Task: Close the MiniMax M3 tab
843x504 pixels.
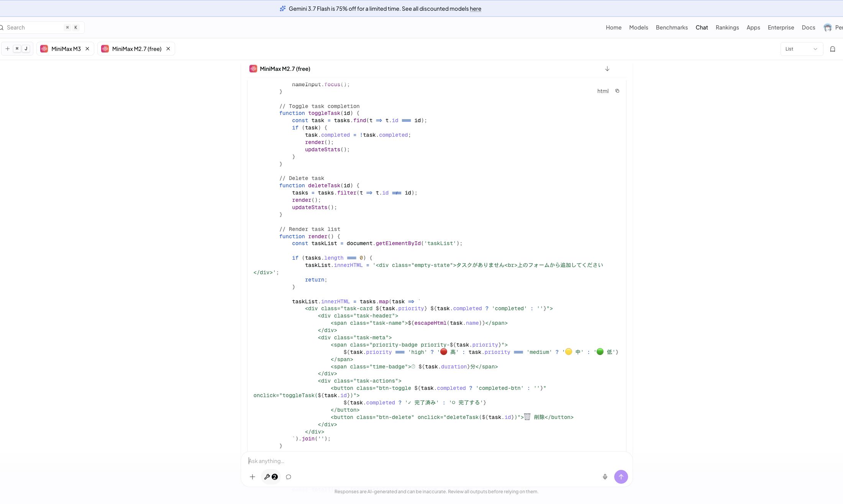Action: pos(87,49)
